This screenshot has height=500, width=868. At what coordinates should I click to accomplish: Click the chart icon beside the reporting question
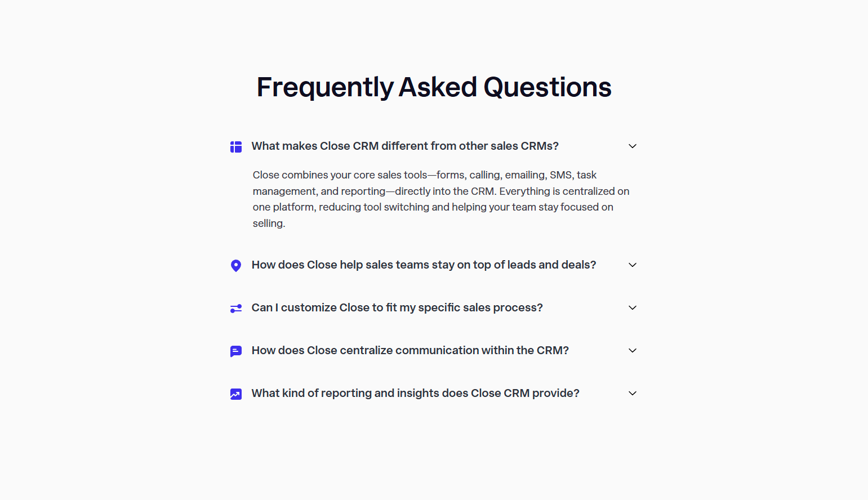click(x=236, y=394)
